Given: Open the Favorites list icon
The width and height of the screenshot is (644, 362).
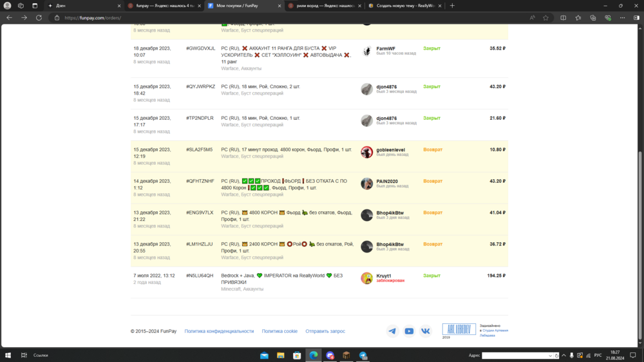Looking at the screenshot, I should 578,17.
